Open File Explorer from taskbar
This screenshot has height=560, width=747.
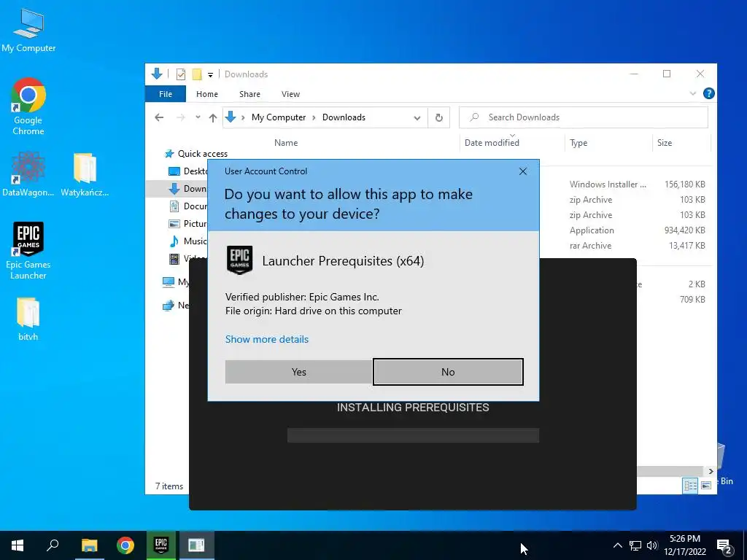tap(89, 545)
